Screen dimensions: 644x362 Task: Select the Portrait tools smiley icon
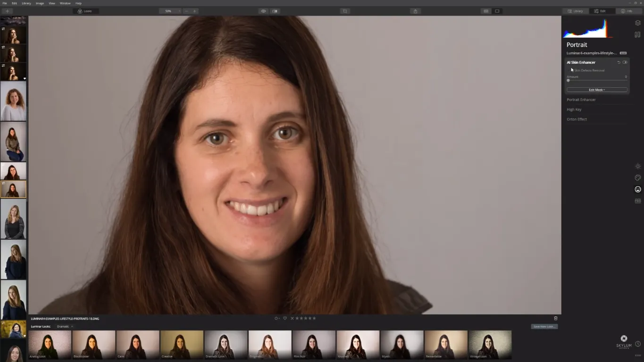click(637, 189)
